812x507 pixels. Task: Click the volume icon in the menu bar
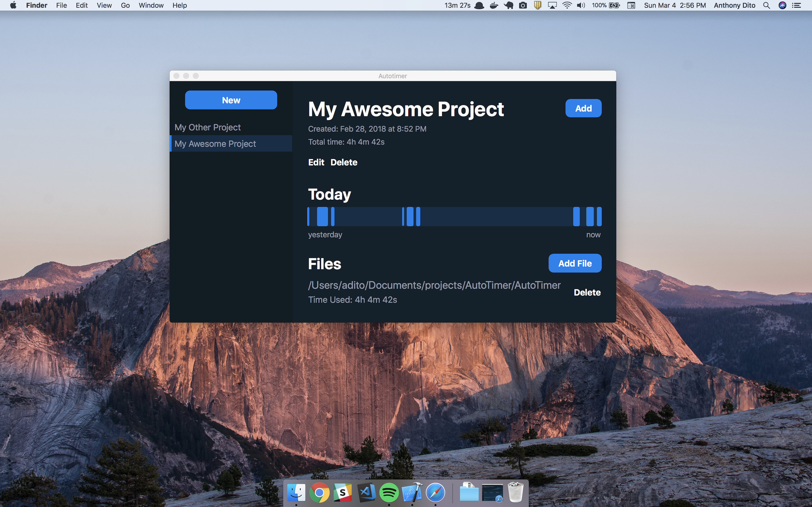581,5
